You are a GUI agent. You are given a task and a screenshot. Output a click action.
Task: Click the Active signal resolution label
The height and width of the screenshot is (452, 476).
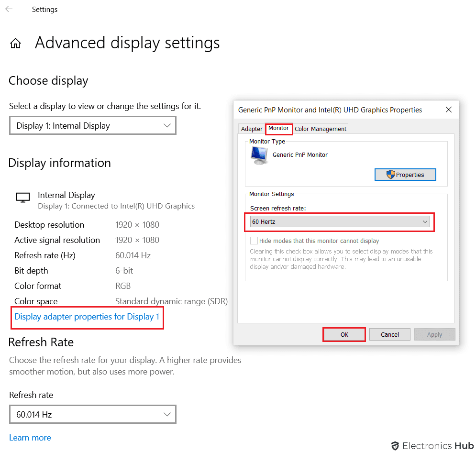coord(57,240)
